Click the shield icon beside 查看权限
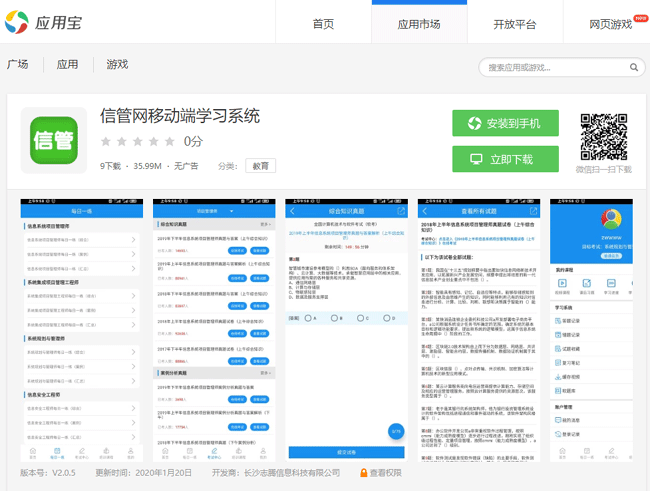The height and width of the screenshot is (491, 650). point(363,472)
